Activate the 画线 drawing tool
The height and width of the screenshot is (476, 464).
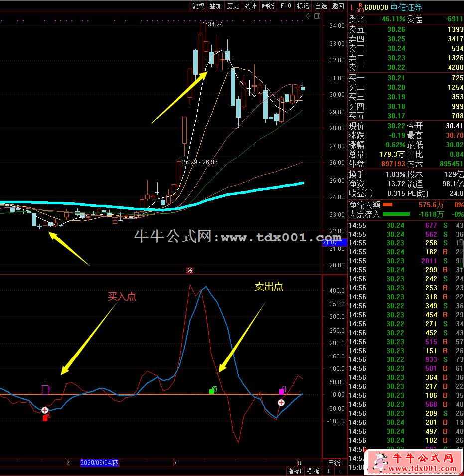tap(268, 6)
